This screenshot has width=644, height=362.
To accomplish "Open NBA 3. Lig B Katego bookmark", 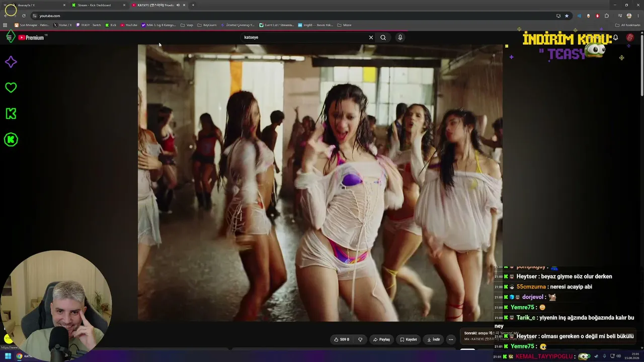I will coord(158,25).
